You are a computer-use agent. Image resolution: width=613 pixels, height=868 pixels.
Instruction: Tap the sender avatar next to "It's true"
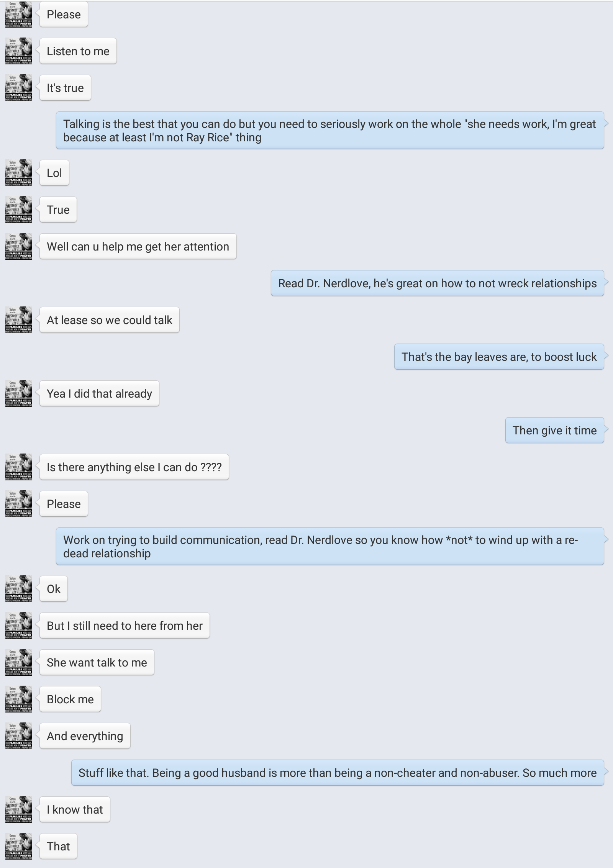(x=19, y=88)
